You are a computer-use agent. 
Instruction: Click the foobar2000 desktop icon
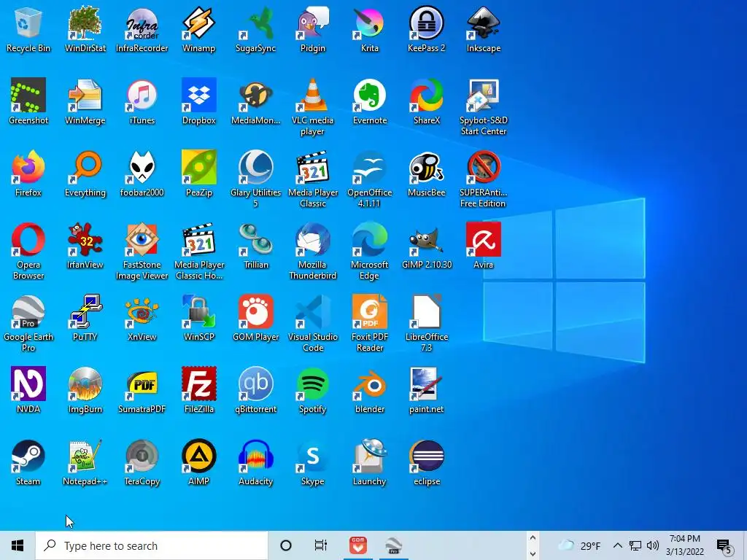click(x=142, y=174)
